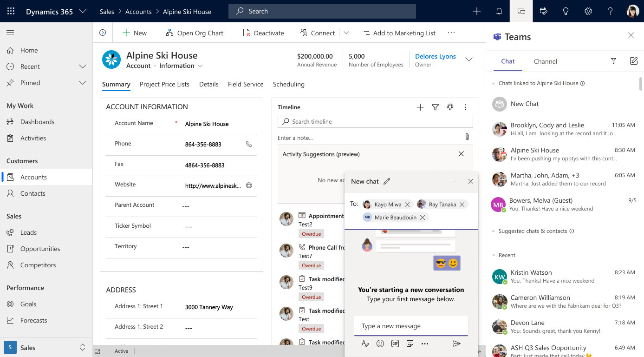The image size is (644, 357).
Task: Open the Delores Lyons owner link
Action: [x=436, y=56]
